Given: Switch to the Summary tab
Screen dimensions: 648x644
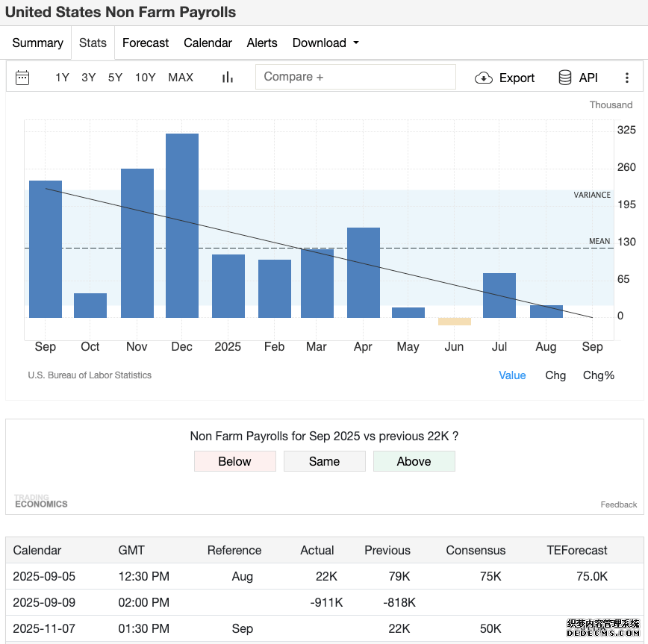Looking at the screenshot, I should [x=37, y=43].
